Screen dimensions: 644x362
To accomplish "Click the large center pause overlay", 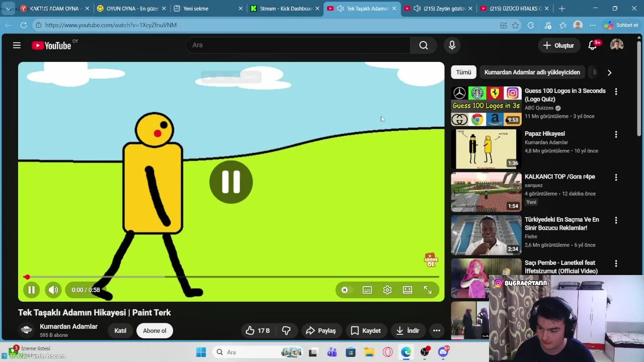I will tap(231, 182).
